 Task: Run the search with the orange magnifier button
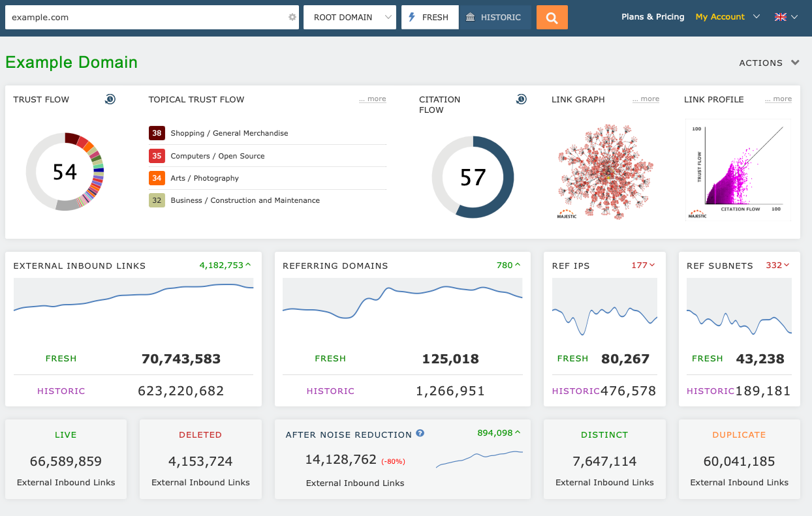(552, 17)
